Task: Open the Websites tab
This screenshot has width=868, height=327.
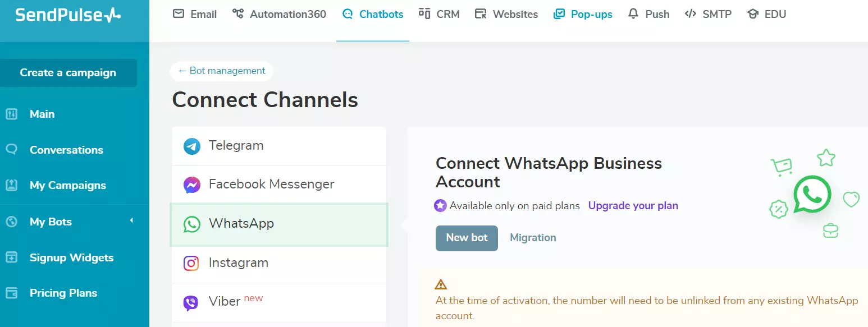Action: click(x=506, y=14)
